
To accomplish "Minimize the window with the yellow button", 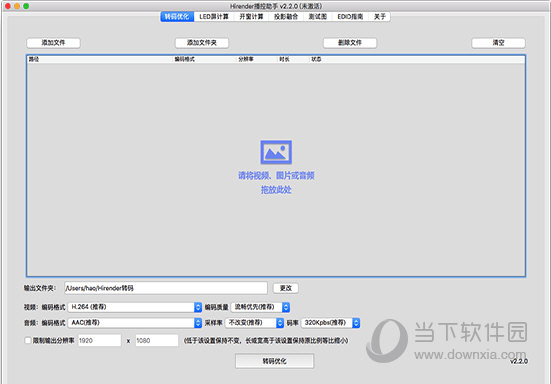I will [x=17, y=6].
